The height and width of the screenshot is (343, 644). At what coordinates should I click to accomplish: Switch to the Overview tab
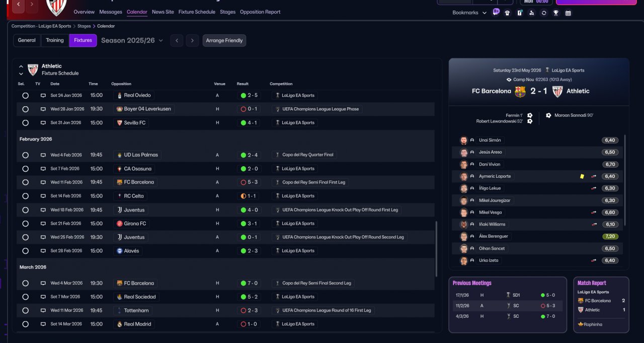pyautogui.click(x=84, y=12)
